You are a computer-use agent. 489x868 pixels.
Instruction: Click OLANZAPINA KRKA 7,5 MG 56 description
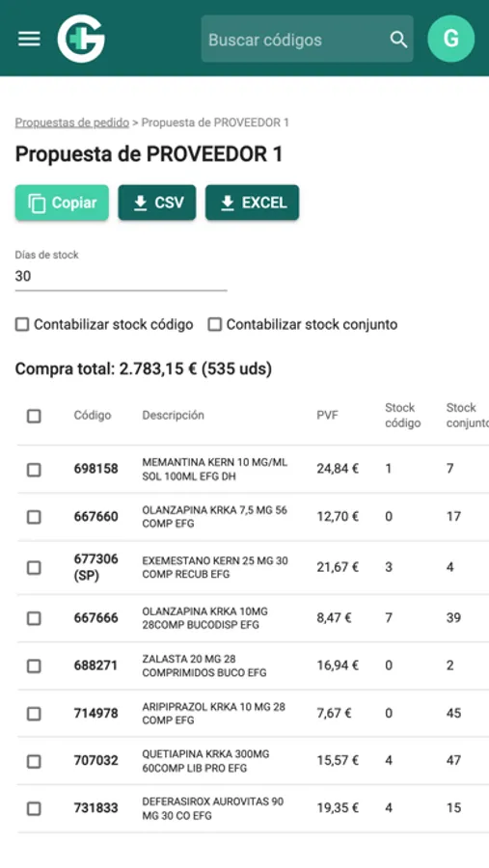(215, 517)
